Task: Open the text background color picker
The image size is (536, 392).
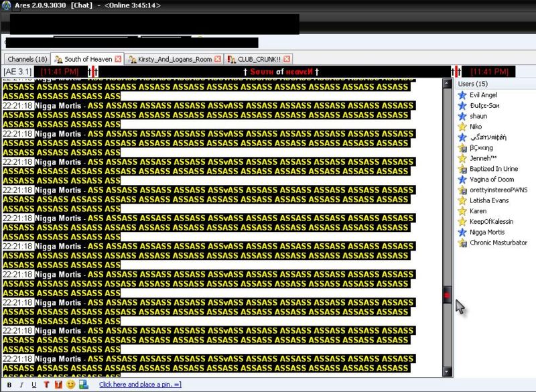Action: click(58, 385)
